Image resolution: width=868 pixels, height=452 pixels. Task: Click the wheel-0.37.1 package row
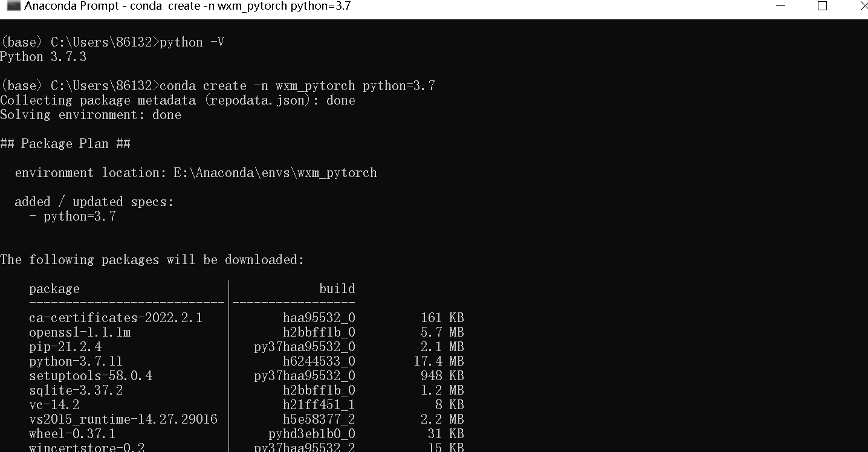(247, 434)
